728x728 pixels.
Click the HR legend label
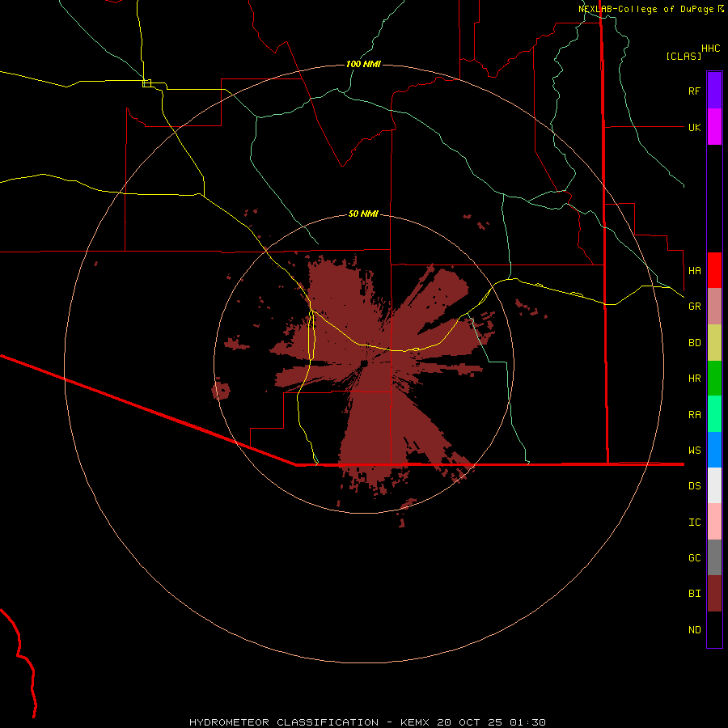click(694, 379)
